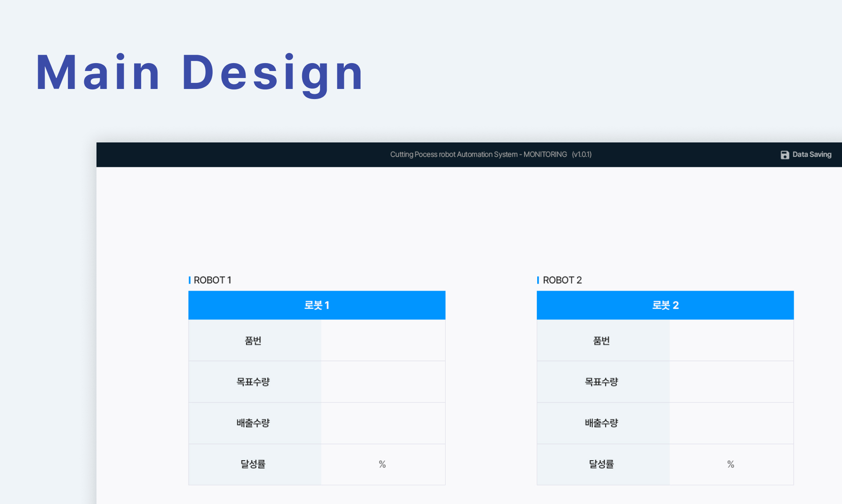
Task: Click the 목표수량 value field for Robot 2
Action: point(731,382)
